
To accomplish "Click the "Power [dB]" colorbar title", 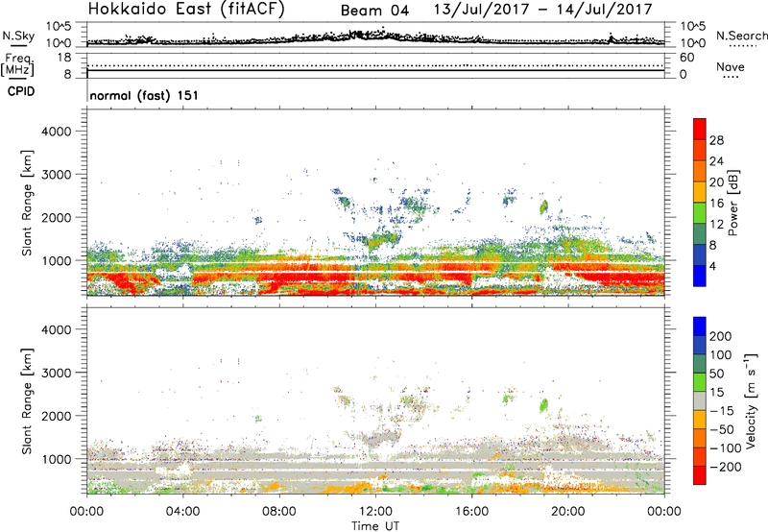I will (733, 203).
